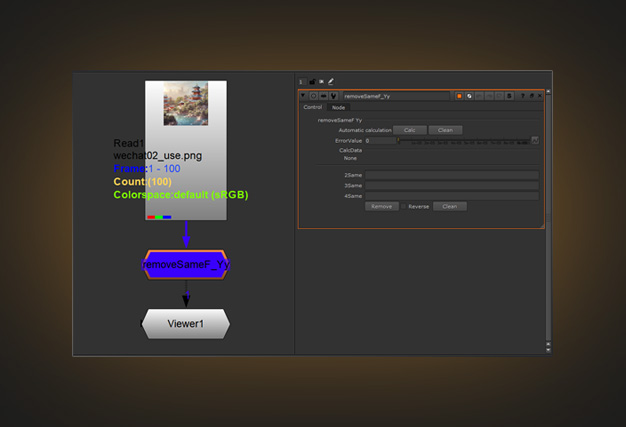The image size is (626, 427).
Task: Click the help question mark icon
Action: [x=521, y=96]
